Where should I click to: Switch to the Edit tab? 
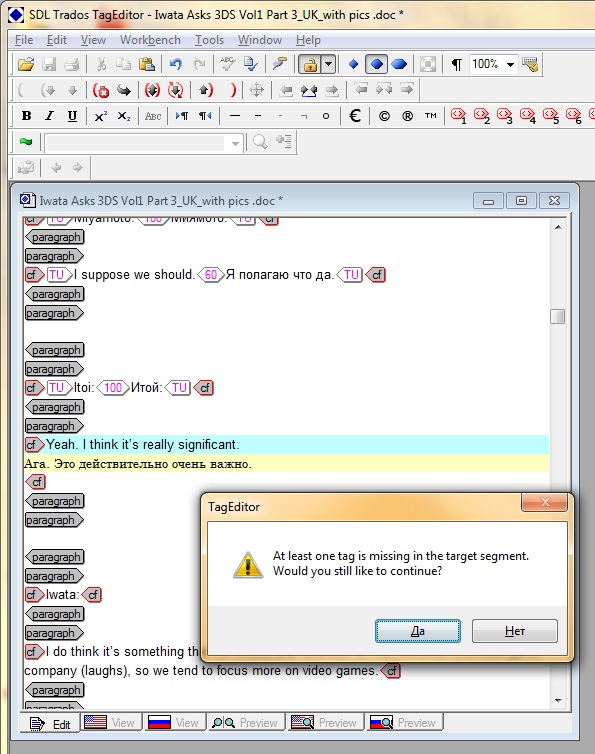pyautogui.click(x=50, y=724)
